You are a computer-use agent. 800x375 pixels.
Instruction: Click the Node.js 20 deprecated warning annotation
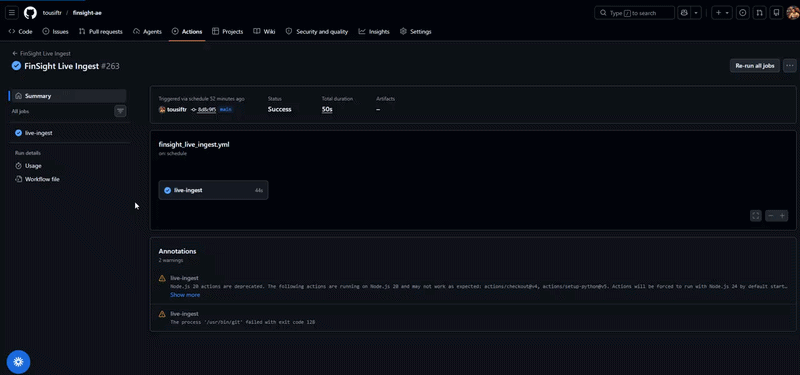tap(480, 286)
